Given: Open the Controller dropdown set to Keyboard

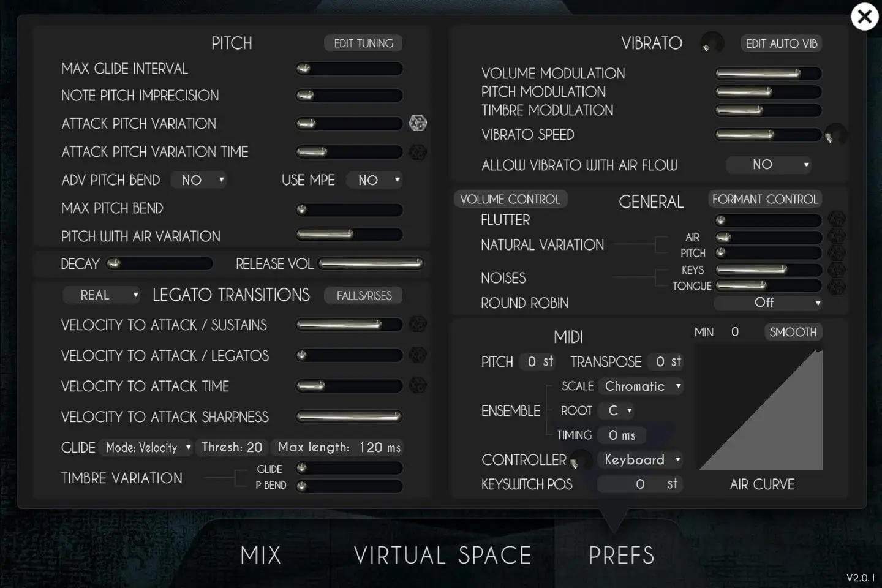Looking at the screenshot, I should coord(642,460).
